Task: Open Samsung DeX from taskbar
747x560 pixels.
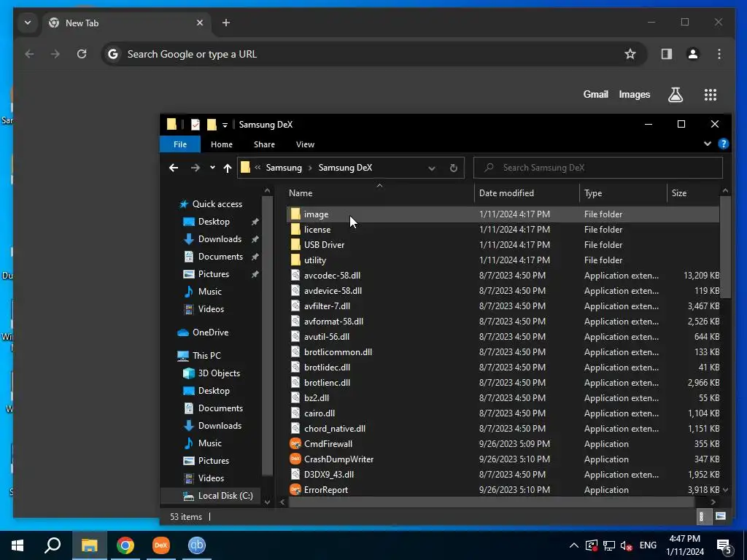Action: pos(160,545)
